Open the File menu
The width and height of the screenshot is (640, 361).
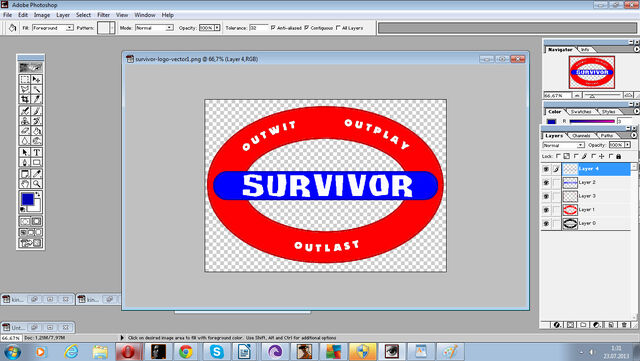click(x=7, y=15)
